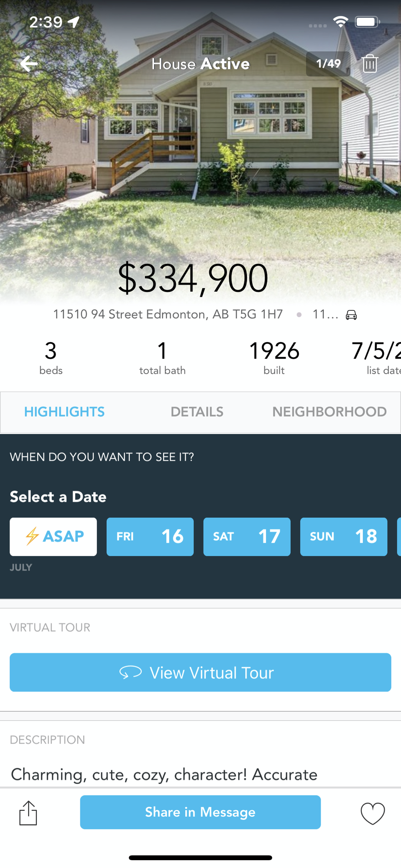Switch to the DETAILS tab
This screenshot has height=868, width=401.
click(197, 412)
